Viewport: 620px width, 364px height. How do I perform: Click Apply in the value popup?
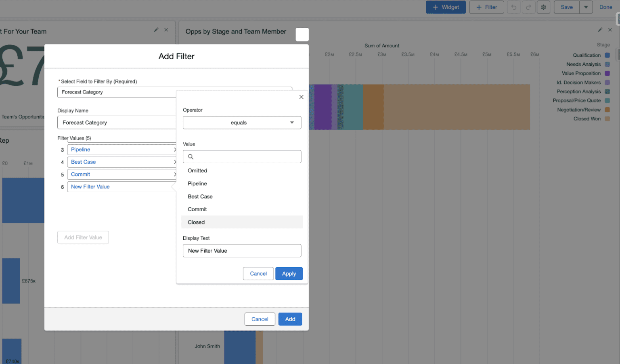(289, 274)
